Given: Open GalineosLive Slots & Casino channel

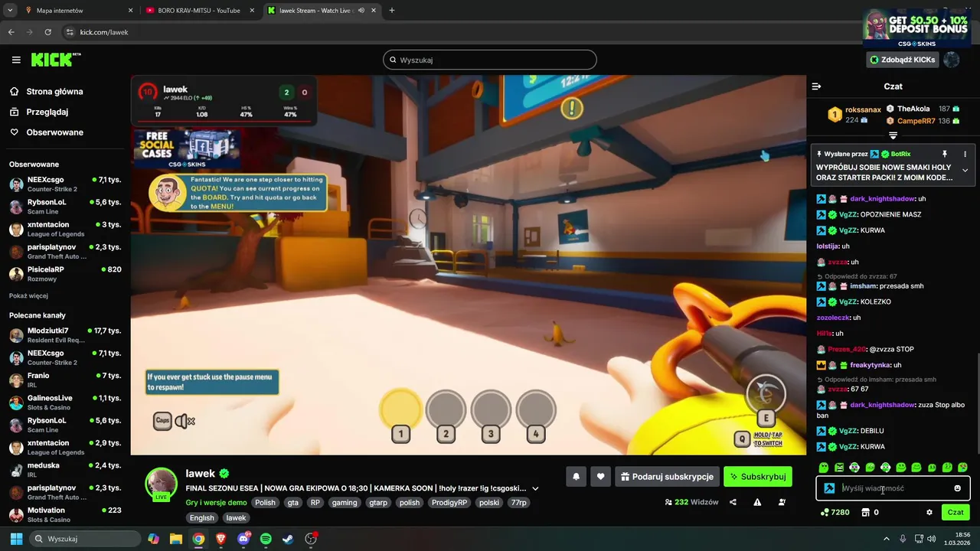Looking at the screenshot, I should pyautogui.click(x=65, y=403).
